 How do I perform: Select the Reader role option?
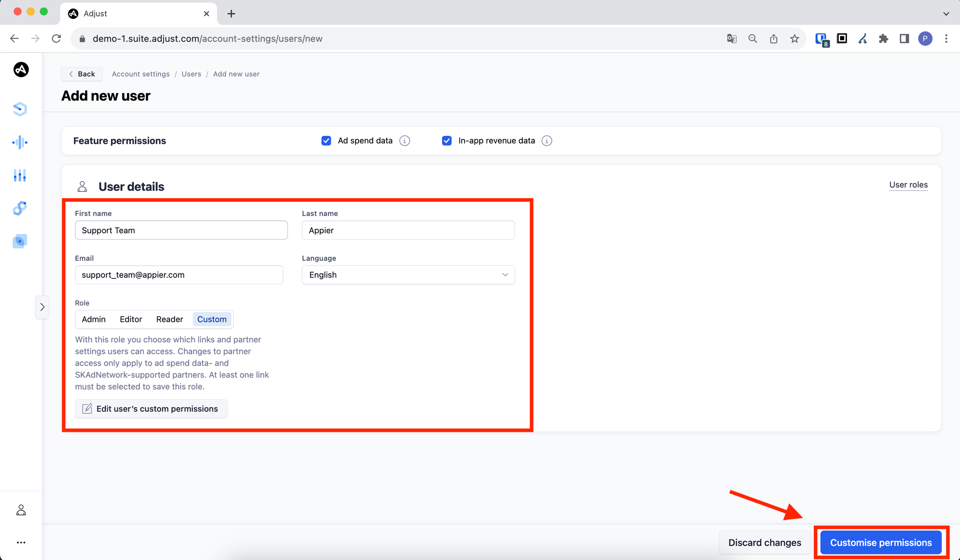(170, 319)
